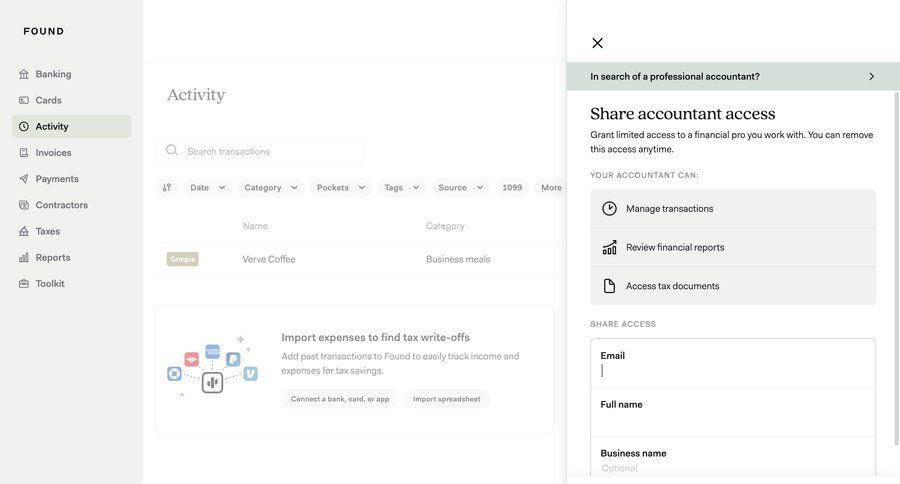Click the sort order icon beside Date
Screen dimensions: 900x484
[166, 188]
